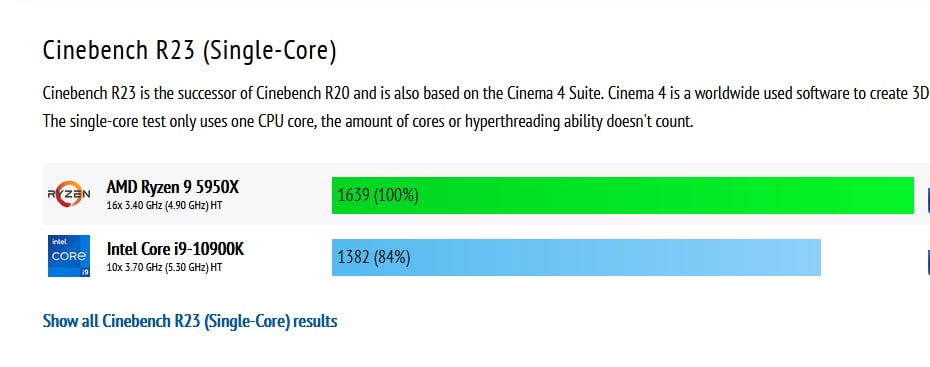Click the 'successor of Cinebench R20' description line
930x367 pixels.
pos(486,94)
